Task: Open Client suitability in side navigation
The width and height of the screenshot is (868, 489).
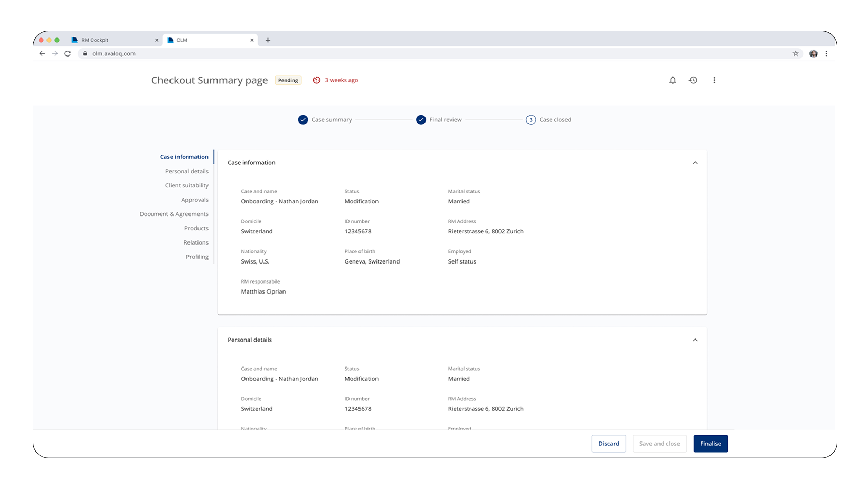Action: [x=187, y=185]
